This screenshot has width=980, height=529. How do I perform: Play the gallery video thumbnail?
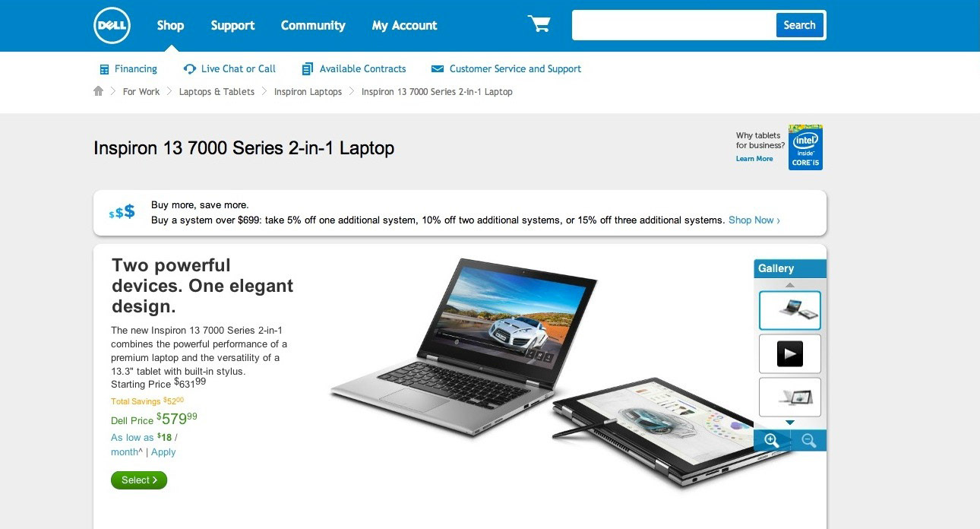pyautogui.click(x=790, y=353)
